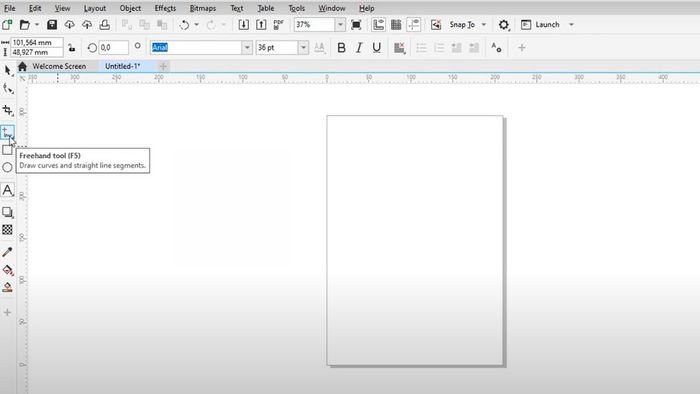
Task: Print the document
Action: pos(104,25)
